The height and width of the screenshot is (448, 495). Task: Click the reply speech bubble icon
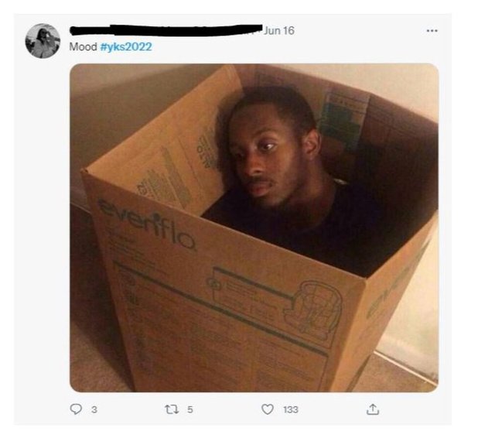76,409
